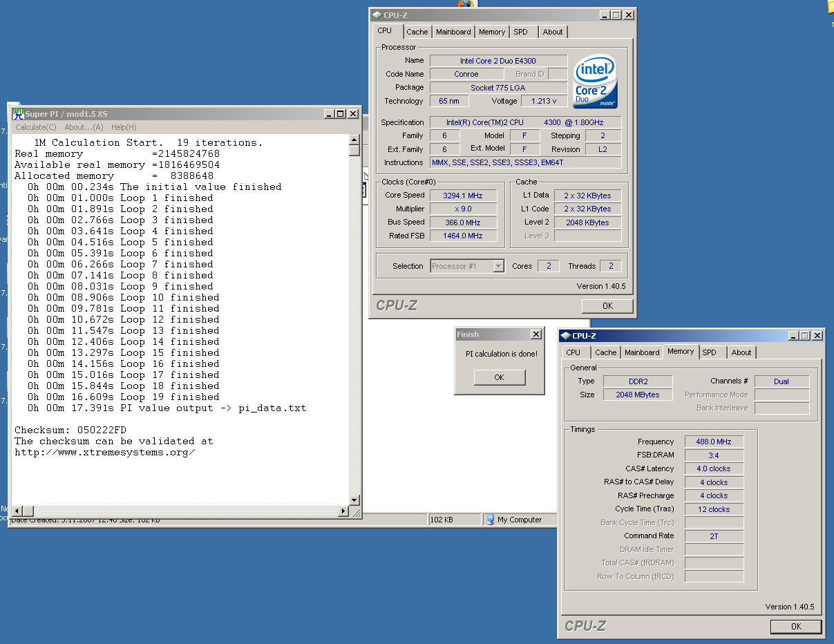Open the Processor #1 selection dropdown
Screen dimensions: 834x644
(499, 266)
